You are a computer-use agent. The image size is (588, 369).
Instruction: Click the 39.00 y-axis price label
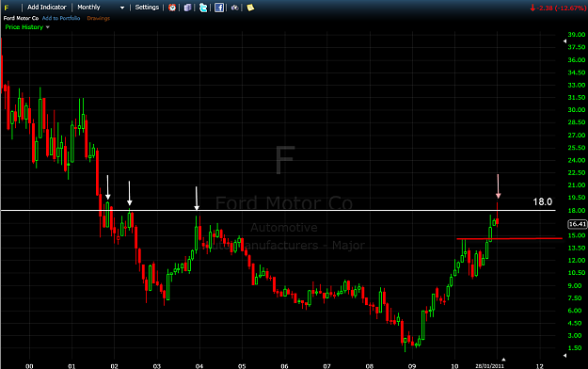(577, 35)
